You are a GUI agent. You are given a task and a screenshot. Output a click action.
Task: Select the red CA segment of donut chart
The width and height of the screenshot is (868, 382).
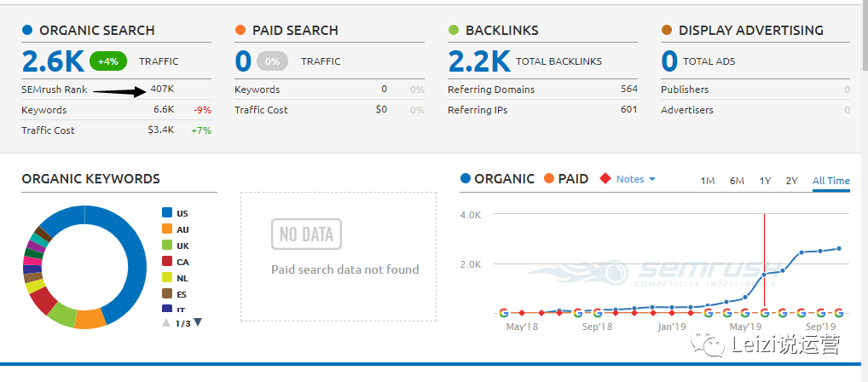click(x=42, y=299)
